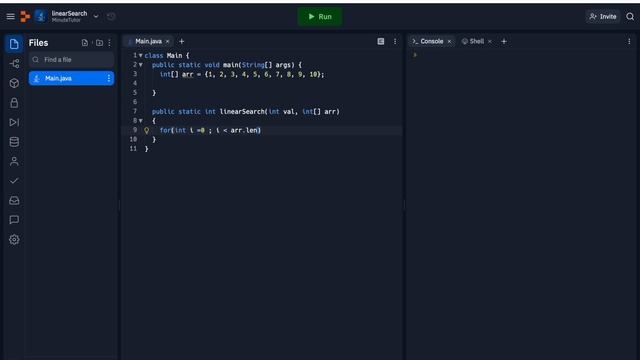Screen dimensions: 640x360
Task: Open the Database icon in sidebar
Action: (14, 142)
